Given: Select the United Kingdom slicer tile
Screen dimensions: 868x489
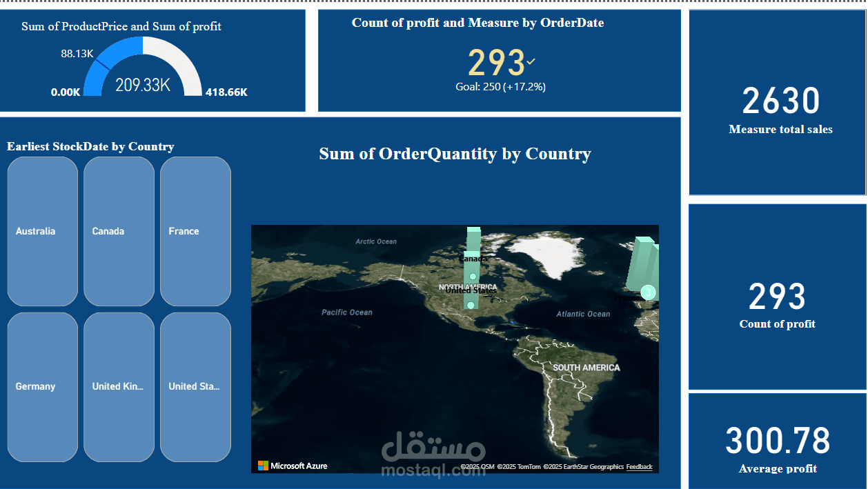Looking at the screenshot, I should coord(119,387).
